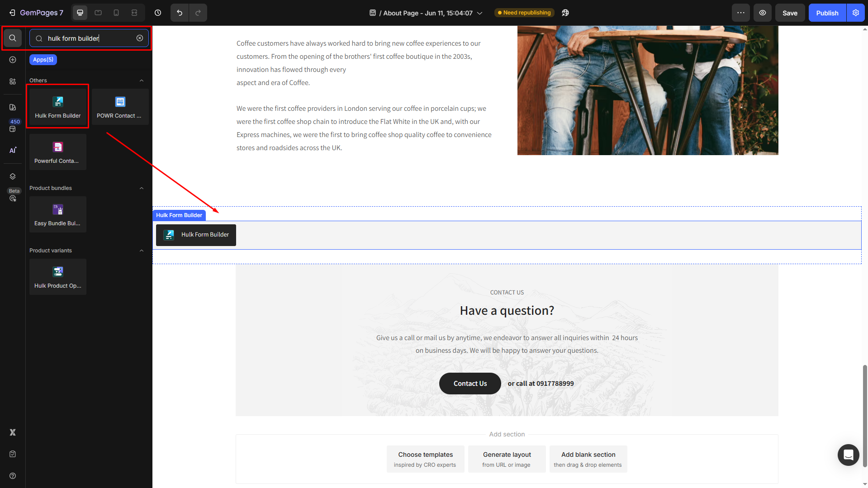Click the canvas vertical scrollbar thumb
This screenshot has width=868, height=488.
point(865,416)
